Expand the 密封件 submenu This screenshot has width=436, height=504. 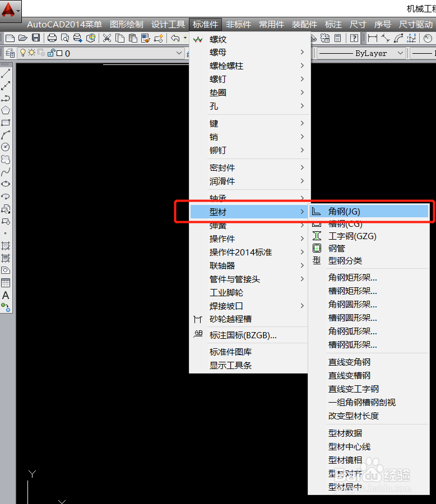(x=250, y=168)
